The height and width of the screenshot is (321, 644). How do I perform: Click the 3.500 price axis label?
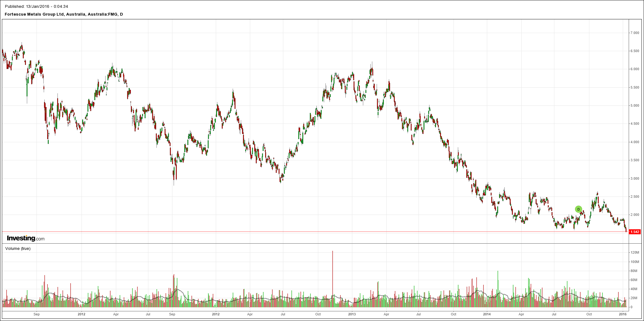click(x=634, y=160)
